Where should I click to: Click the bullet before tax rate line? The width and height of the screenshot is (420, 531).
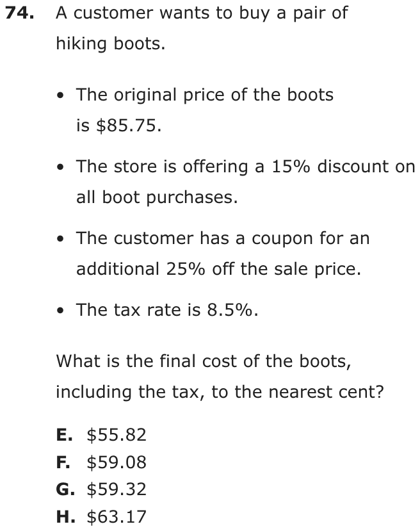[x=61, y=311]
